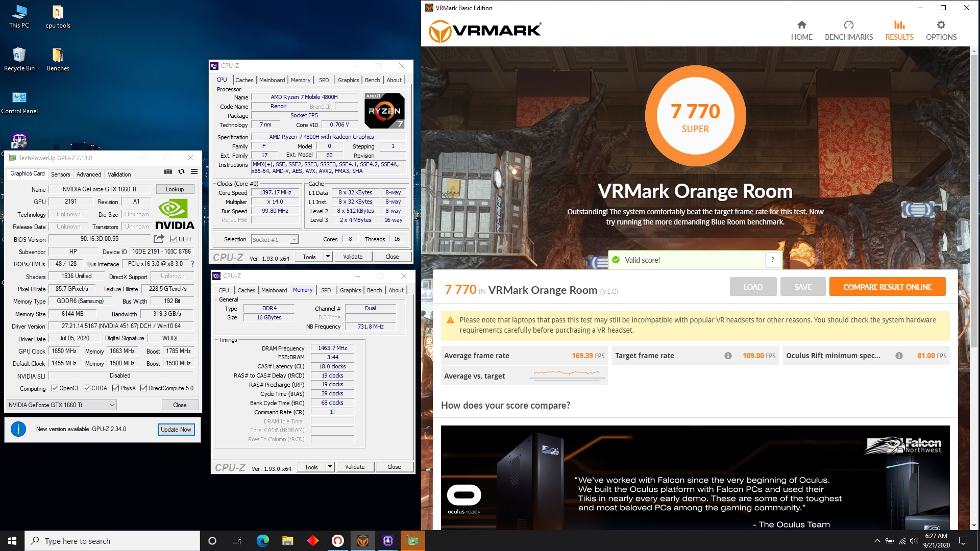Click Tools button in top CPU-Z window
The image size is (980, 551).
tap(309, 257)
